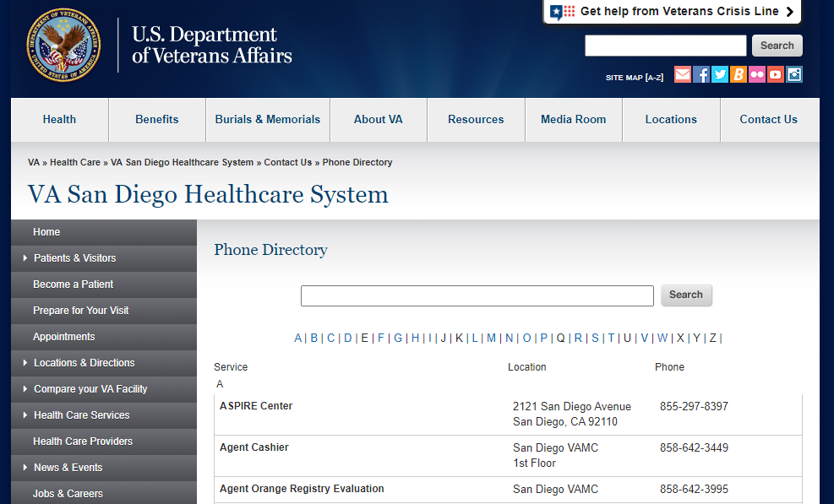Select the Agent Cashier service name
This screenshot has height=504, width=834.
254,447
